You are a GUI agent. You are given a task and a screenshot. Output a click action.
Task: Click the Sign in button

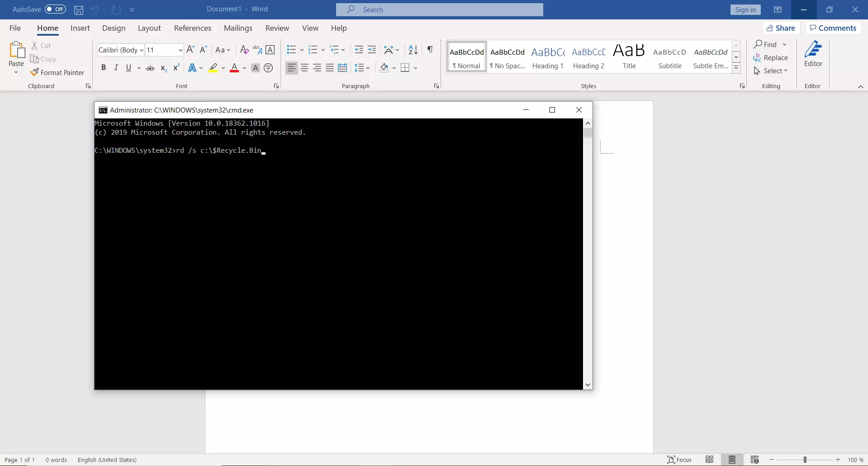[745, 9]
